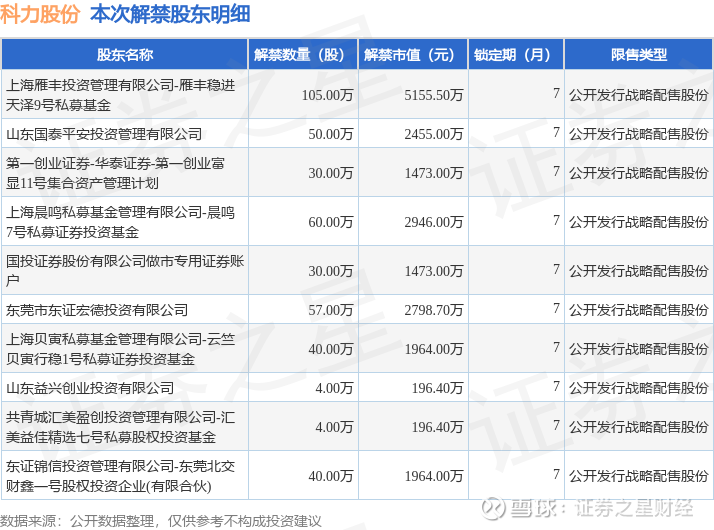Click 公开发行战略配售股份 in the 上海雁丰 row
Viewport: 714px width, 530px height.
[639, 95]
